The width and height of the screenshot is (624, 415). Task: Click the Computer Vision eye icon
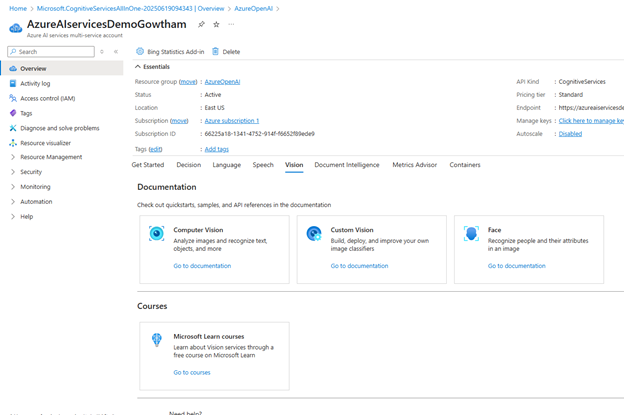tap(156, 234)
